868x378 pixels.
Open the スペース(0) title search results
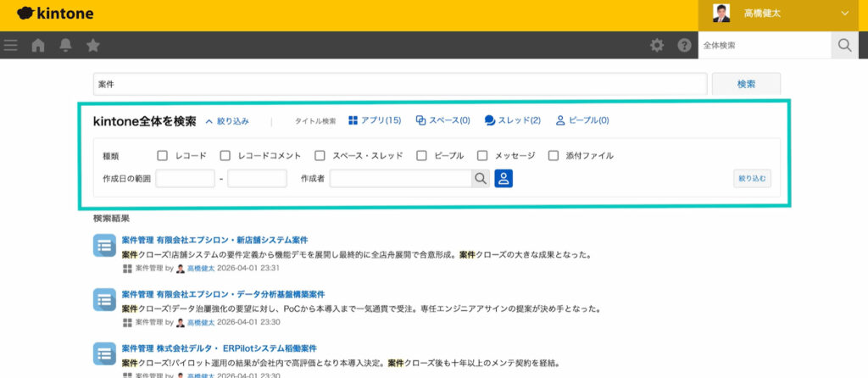coord(442,120)
